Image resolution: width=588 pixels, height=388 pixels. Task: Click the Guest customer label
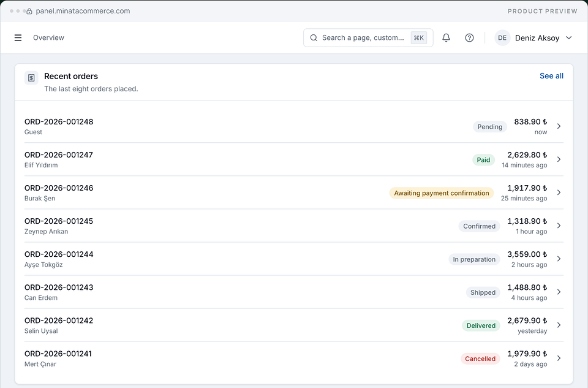(33, 132)
